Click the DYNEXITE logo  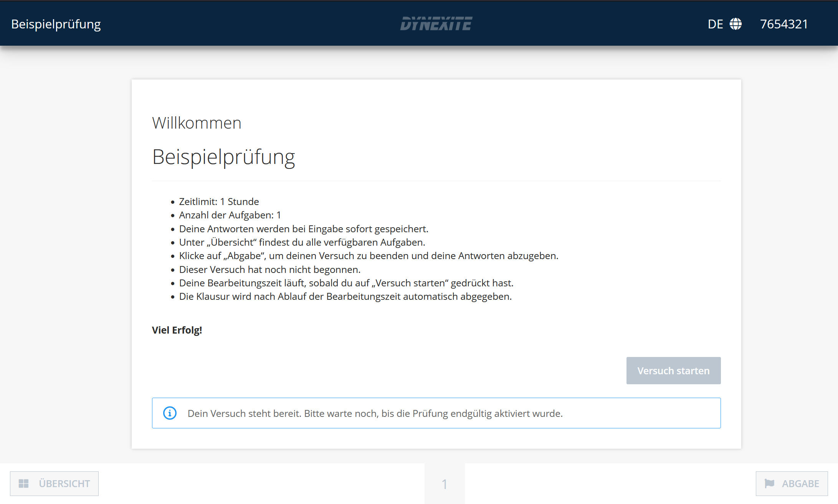click(436, 24)
